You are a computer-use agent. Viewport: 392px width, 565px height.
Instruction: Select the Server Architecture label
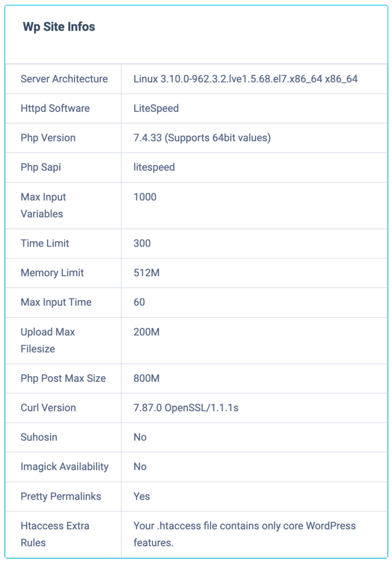(64, 79)
